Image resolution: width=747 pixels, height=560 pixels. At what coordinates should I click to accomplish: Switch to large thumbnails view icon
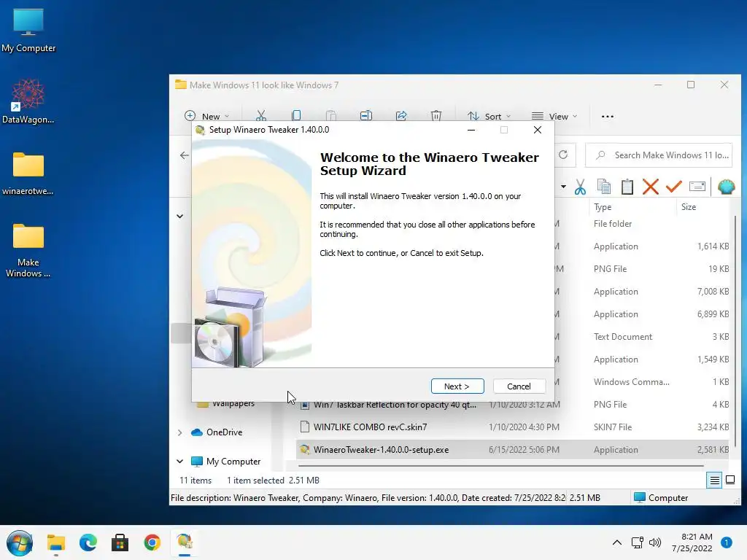[729, 480]
